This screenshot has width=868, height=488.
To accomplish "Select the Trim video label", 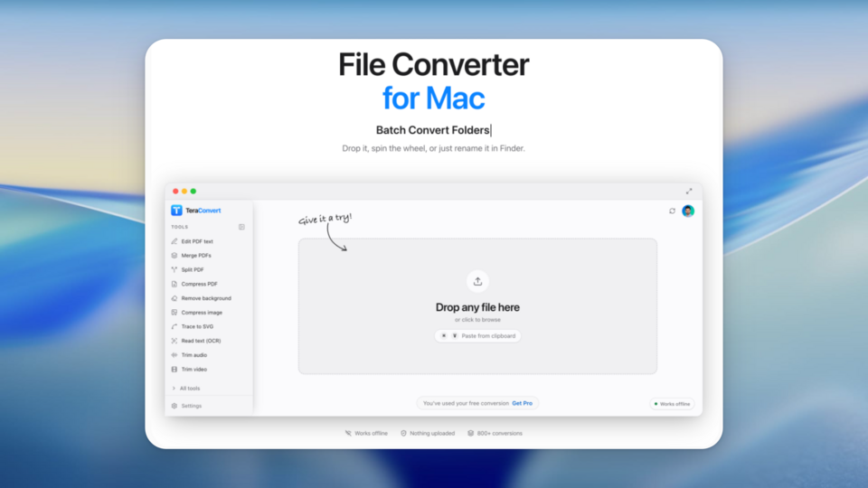I will [x=193, y=369].
